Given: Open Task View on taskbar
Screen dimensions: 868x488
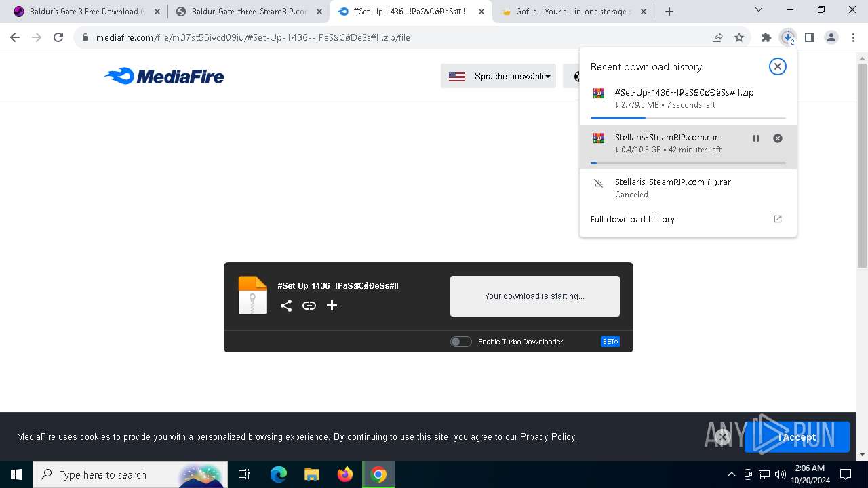Looking at the screenshot, I should [x=244, y=474].
